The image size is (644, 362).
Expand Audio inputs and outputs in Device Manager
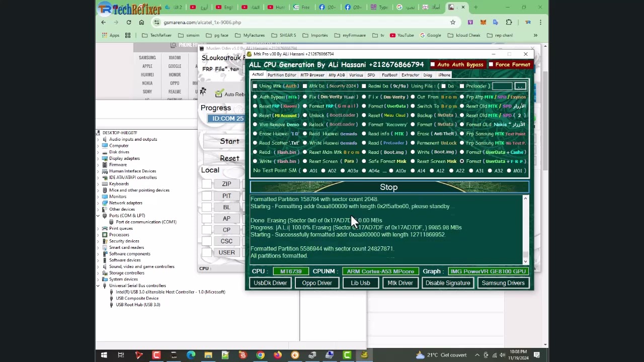tap(99, 139)
